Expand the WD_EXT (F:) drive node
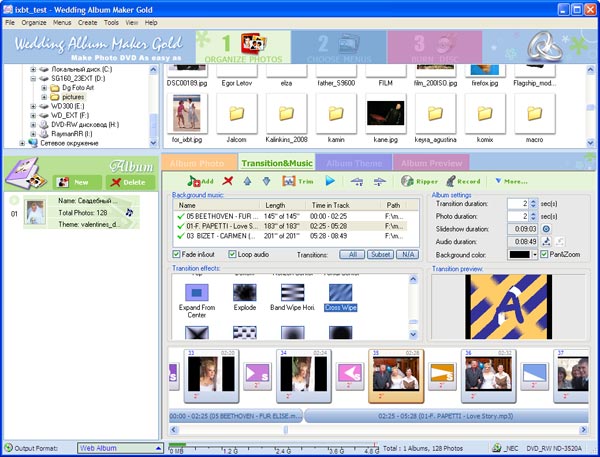 pos(33,115)
